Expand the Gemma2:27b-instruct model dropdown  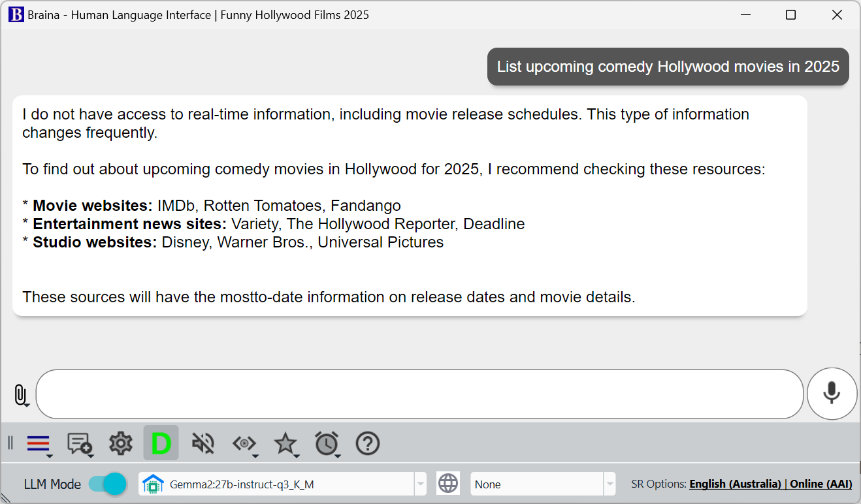pyautogui.click(x=421, y=484)
